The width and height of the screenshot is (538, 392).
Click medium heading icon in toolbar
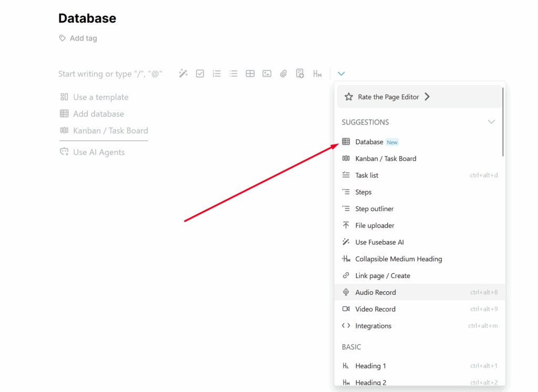point(317,74)
